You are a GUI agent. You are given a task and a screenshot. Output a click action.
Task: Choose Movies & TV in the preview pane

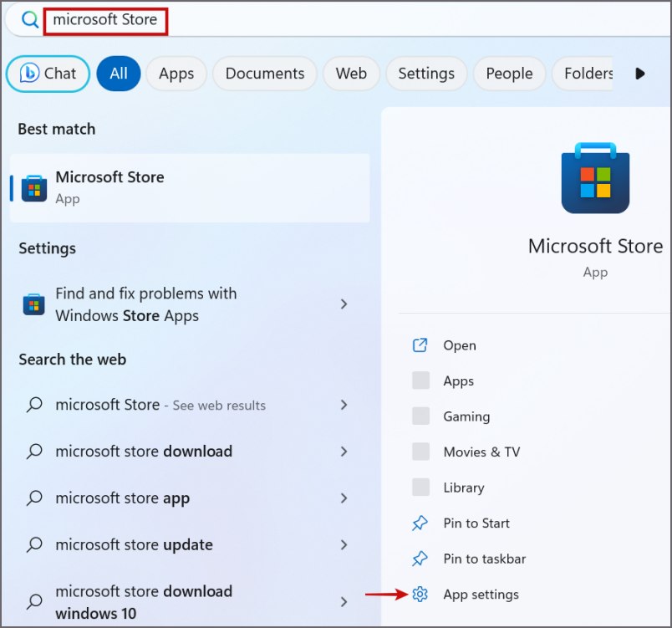tap(481, 452)
